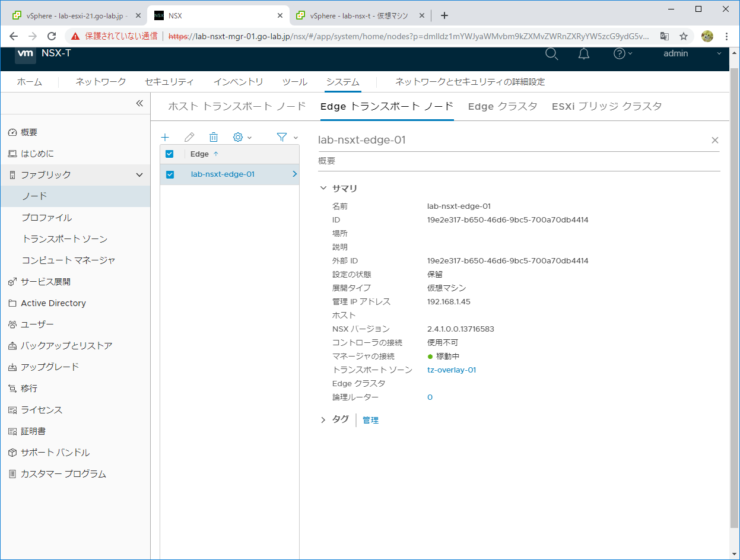Open ネットワークとセキュリティの詳細設定
Viewport: 740px width, 560px height.
point(470,82)
